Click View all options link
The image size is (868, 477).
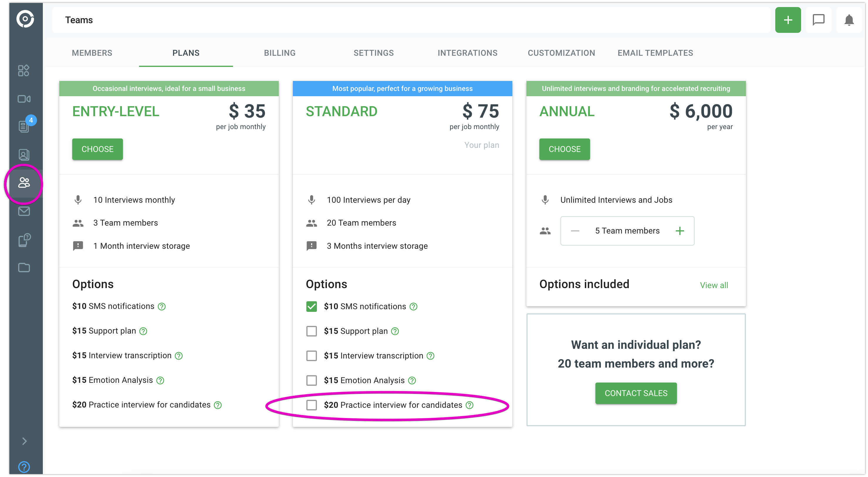(714, 285)
